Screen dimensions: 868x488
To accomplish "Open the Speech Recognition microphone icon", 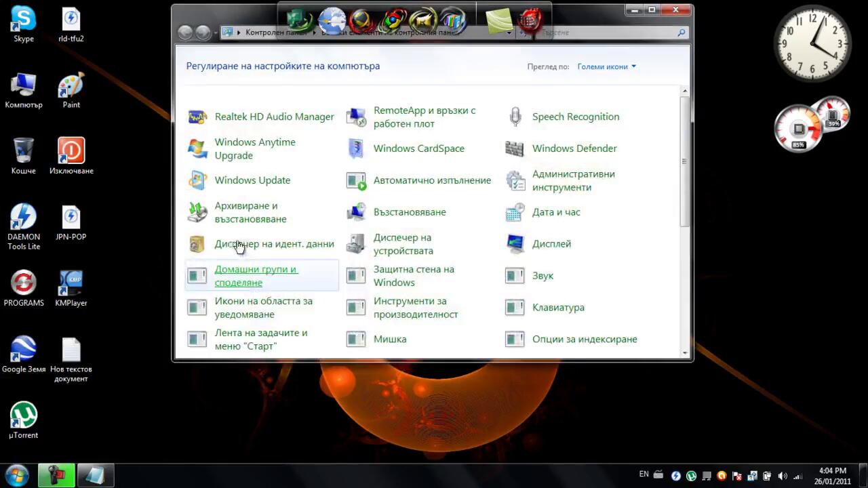I will click(x=515, y=117).
